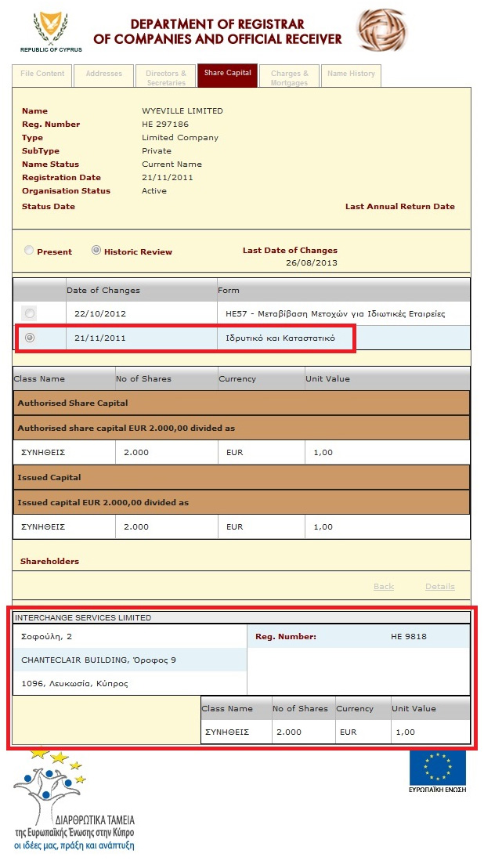Screen dimensions: 484x868
Task: Click the Date of Changes column header
Action: tap(103, 290)
